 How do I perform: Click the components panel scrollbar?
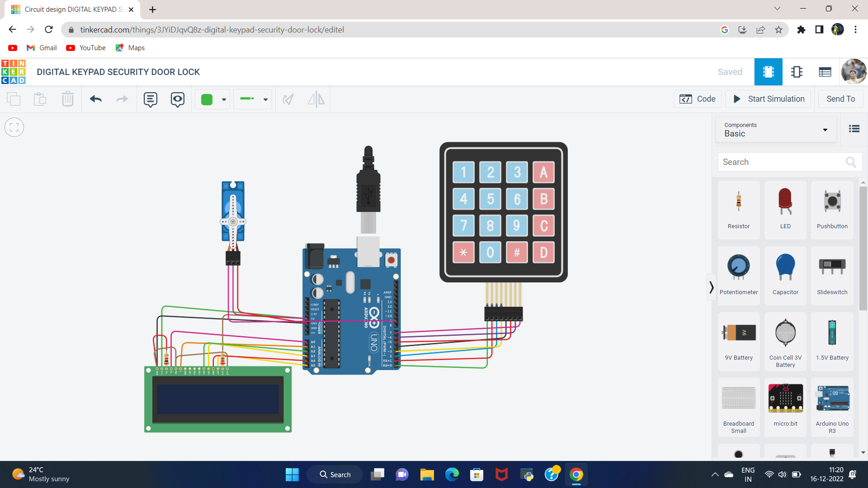point(863,249)
